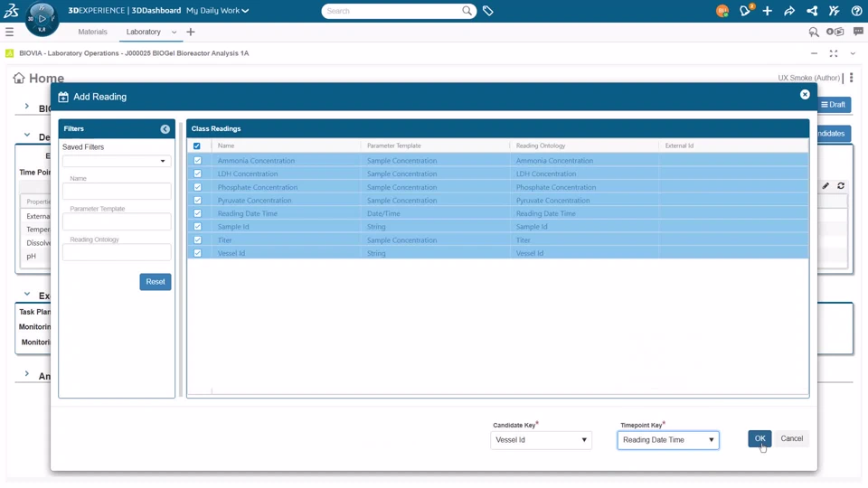
Task: Open the 3DS compass logo
Action: (x=11, y=10)
